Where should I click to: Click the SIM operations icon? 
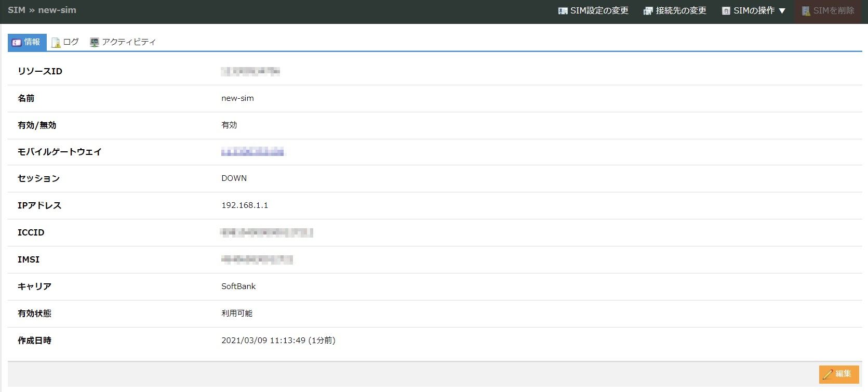726,11
